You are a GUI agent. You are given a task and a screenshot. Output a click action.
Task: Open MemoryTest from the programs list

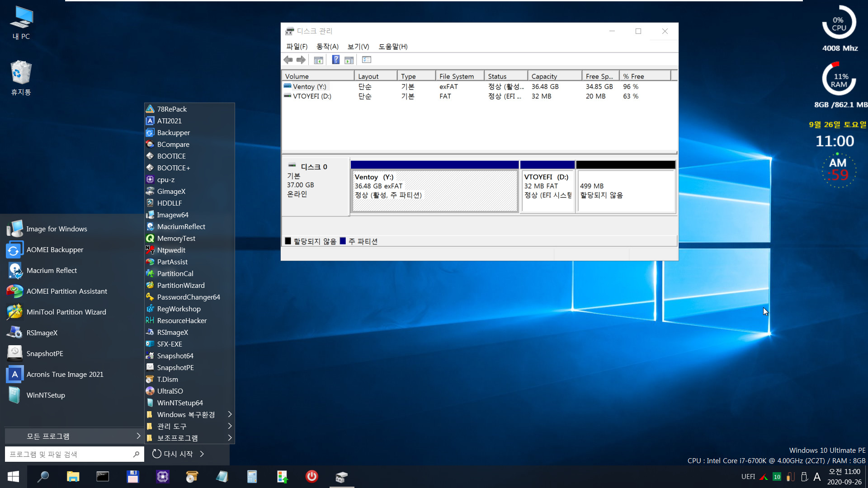(189, 238)
